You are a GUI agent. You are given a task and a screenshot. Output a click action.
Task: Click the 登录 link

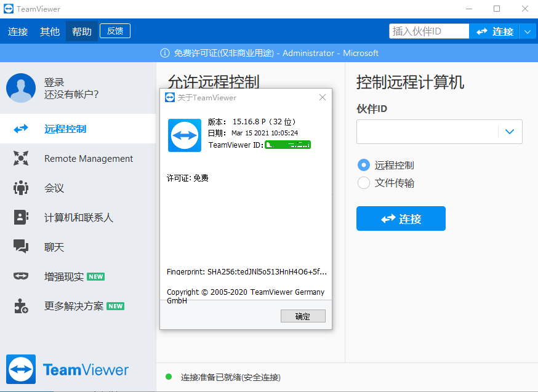(x=54, y=82)
